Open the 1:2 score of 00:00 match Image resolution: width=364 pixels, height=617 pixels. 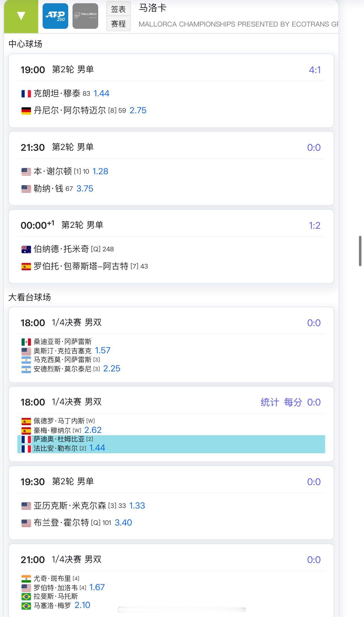[315, 225]
